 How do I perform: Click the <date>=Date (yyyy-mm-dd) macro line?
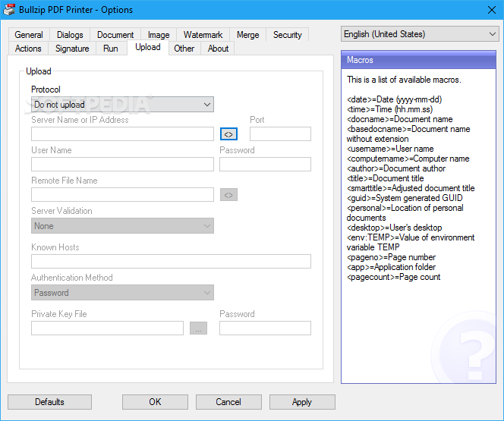pos(395,99)
